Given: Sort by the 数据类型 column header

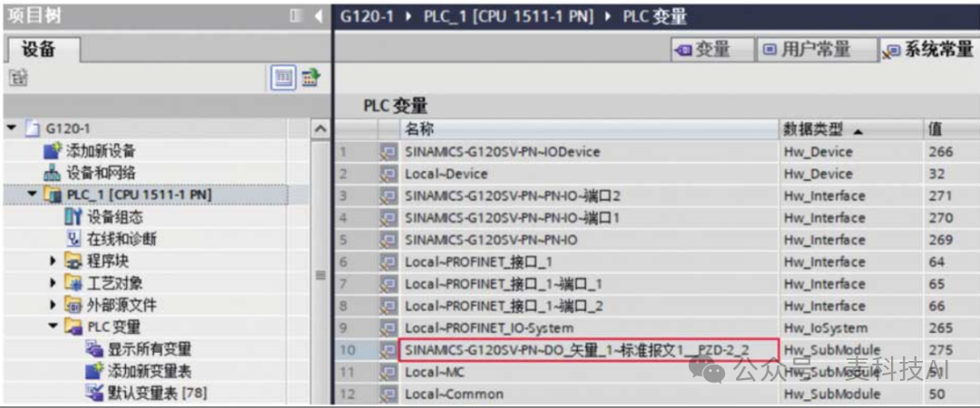Looking at the screenshot, I should [849, 130].
